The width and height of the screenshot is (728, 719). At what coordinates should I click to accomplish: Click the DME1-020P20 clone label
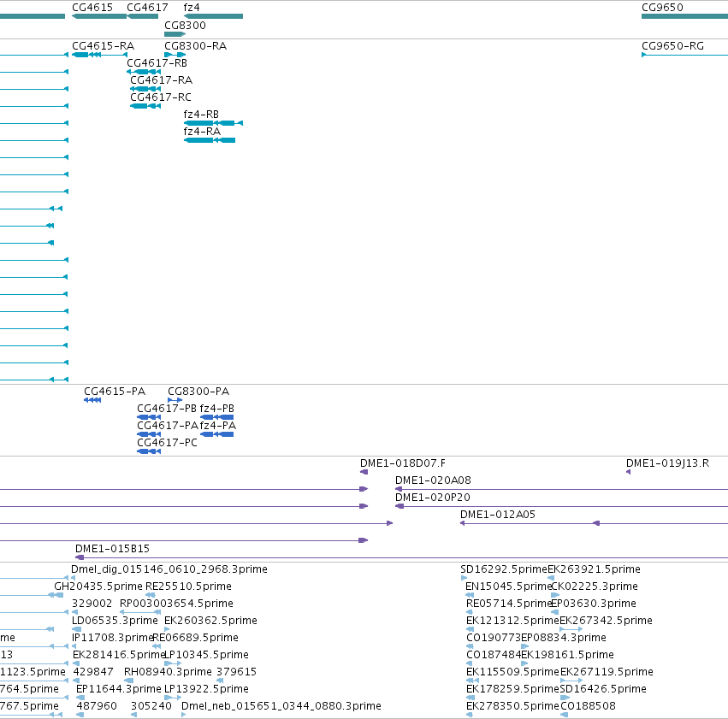pos(433,498)
